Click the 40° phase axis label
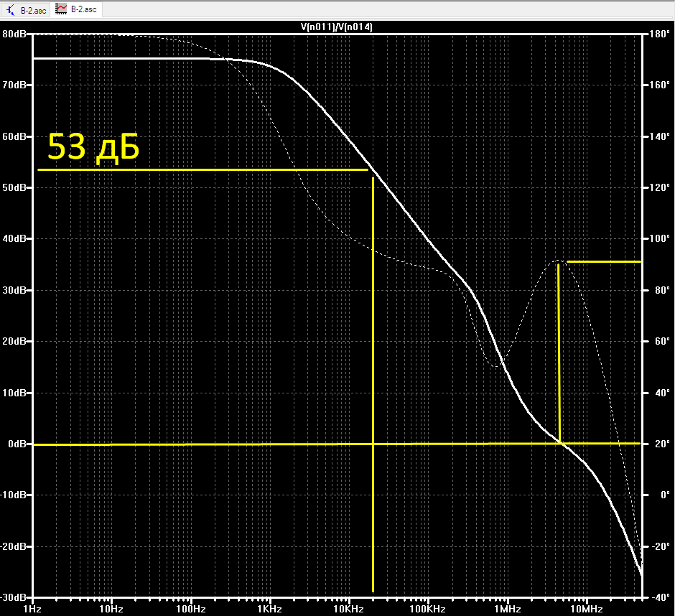 pos(662,393)
